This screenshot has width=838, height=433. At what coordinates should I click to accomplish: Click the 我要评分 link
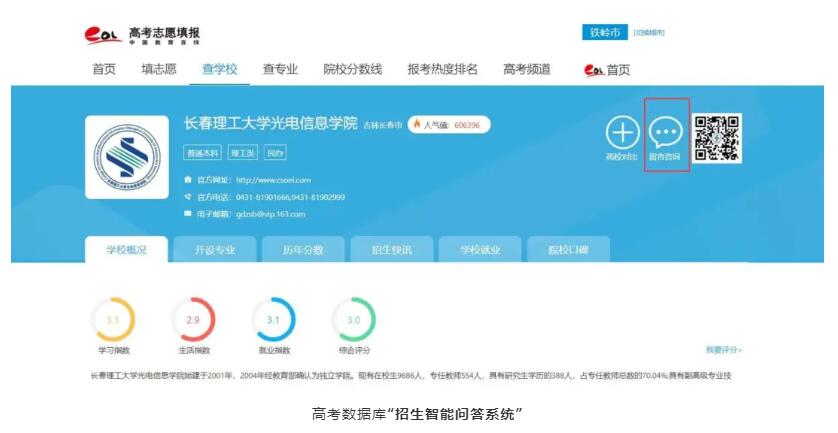point(724,350)
